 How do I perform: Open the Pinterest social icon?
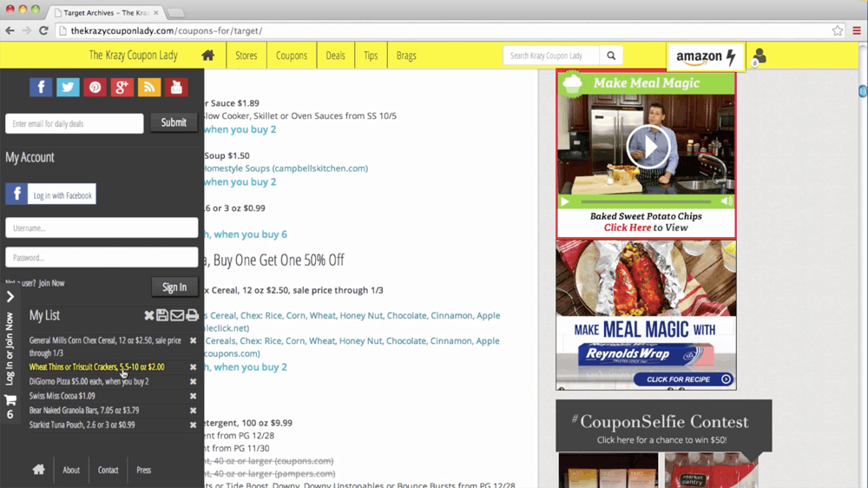95,87
